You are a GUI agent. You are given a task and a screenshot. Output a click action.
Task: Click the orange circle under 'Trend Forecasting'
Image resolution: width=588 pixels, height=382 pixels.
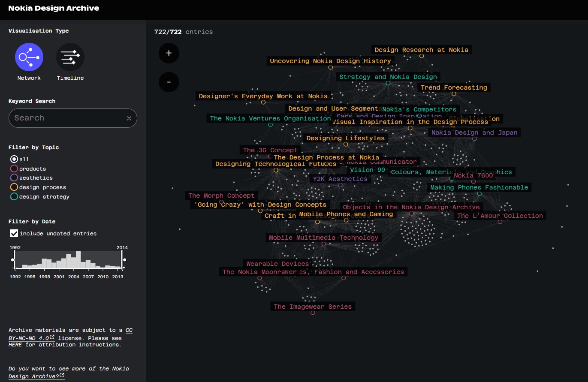pos(454,94)
